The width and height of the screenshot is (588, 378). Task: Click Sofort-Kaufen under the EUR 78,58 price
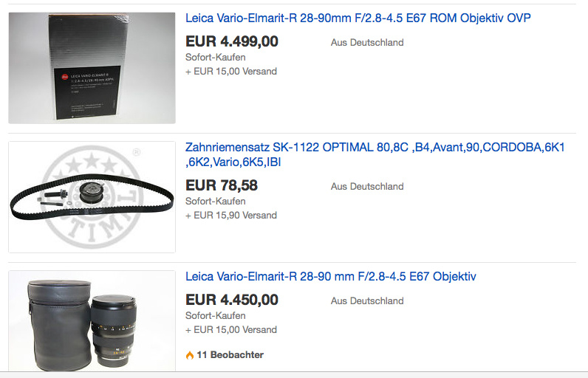point(215,201)
